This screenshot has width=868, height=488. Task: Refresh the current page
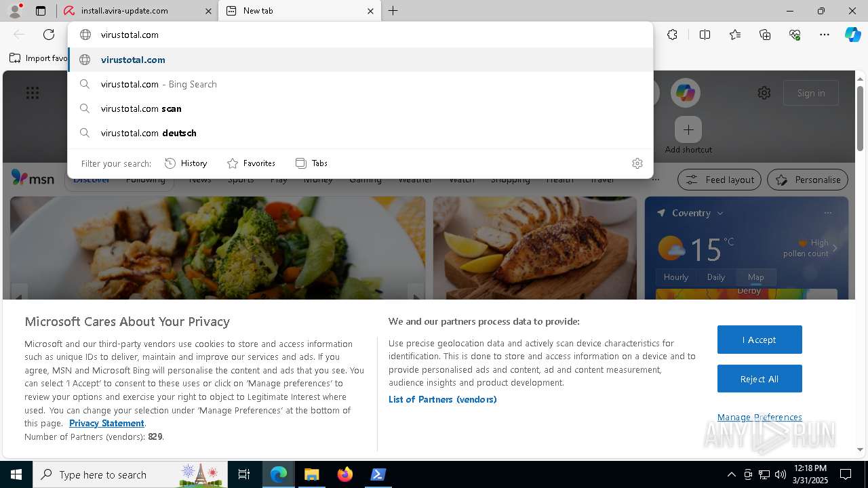(49, 35)
